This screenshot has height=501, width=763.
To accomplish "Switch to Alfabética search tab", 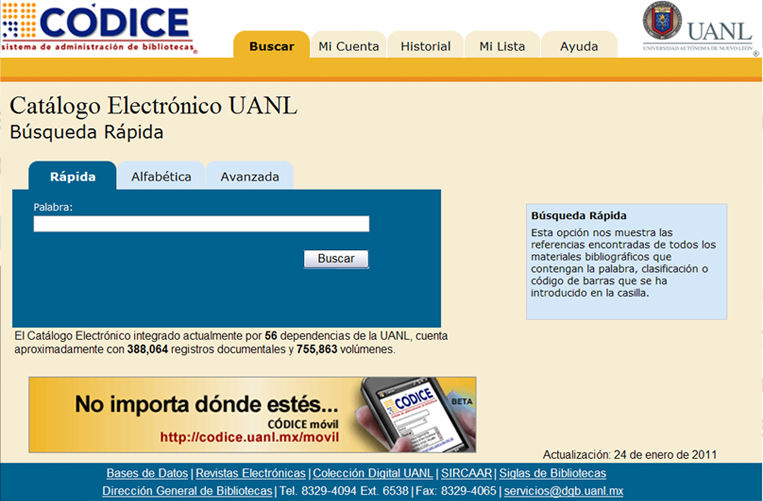I will [x=161, y=177].
